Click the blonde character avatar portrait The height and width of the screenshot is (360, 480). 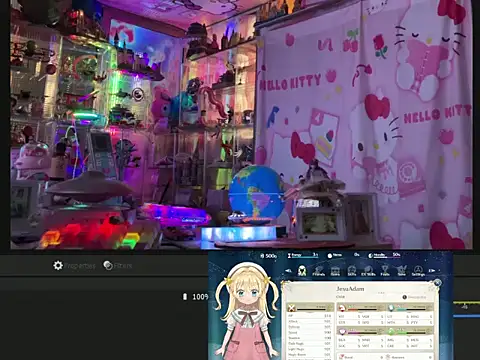(247, 312)
